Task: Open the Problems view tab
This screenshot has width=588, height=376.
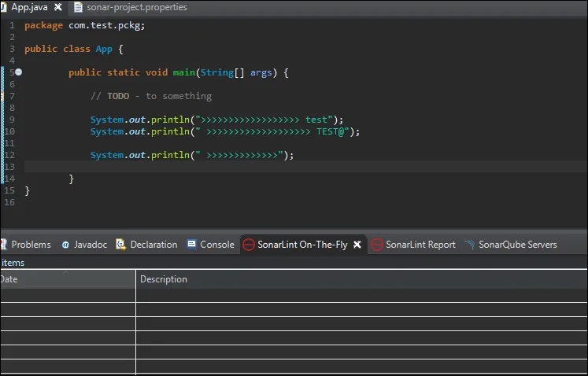Action: click(31, 245)
